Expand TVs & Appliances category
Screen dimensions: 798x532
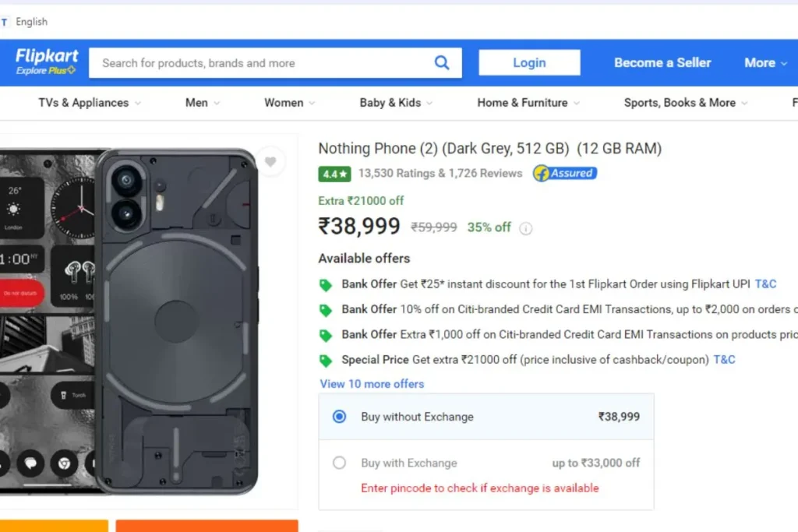pyautogui.click(x=90, y=103)
